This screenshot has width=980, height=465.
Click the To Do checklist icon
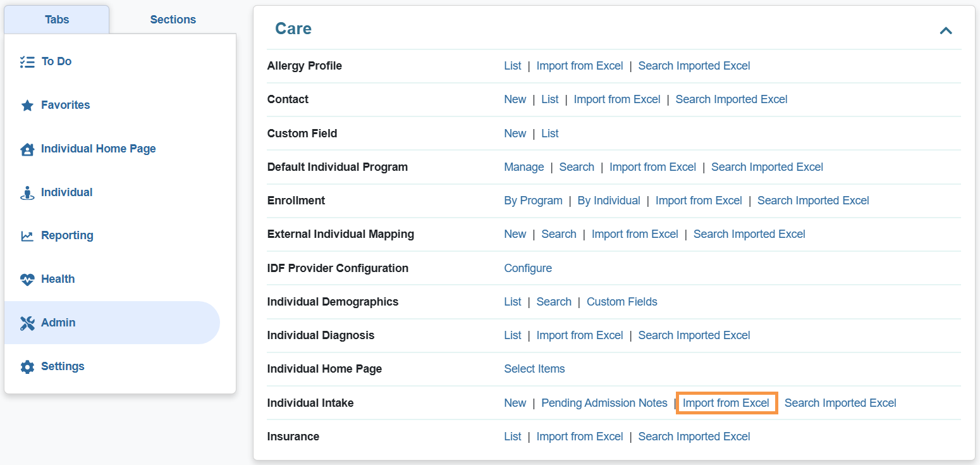(27, 61)
